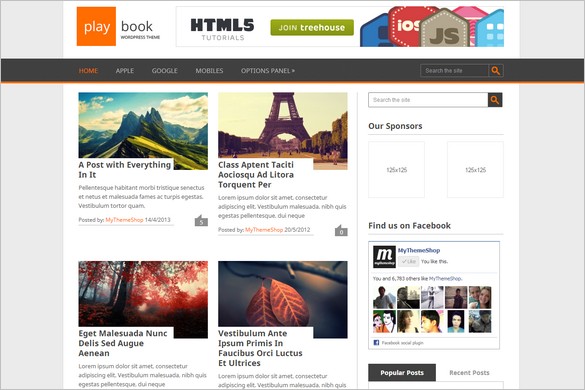
Task: Click the orange play logo square
Action: coord(96,26)
